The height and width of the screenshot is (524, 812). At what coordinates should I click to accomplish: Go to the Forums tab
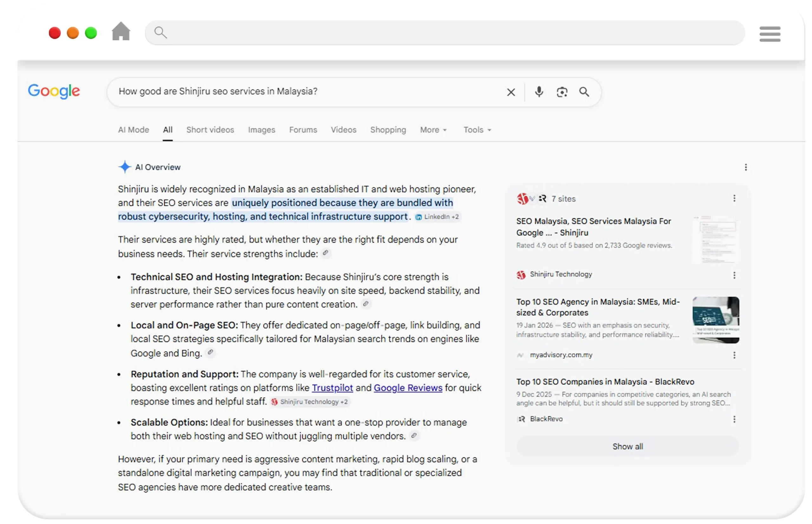(303, 129)
